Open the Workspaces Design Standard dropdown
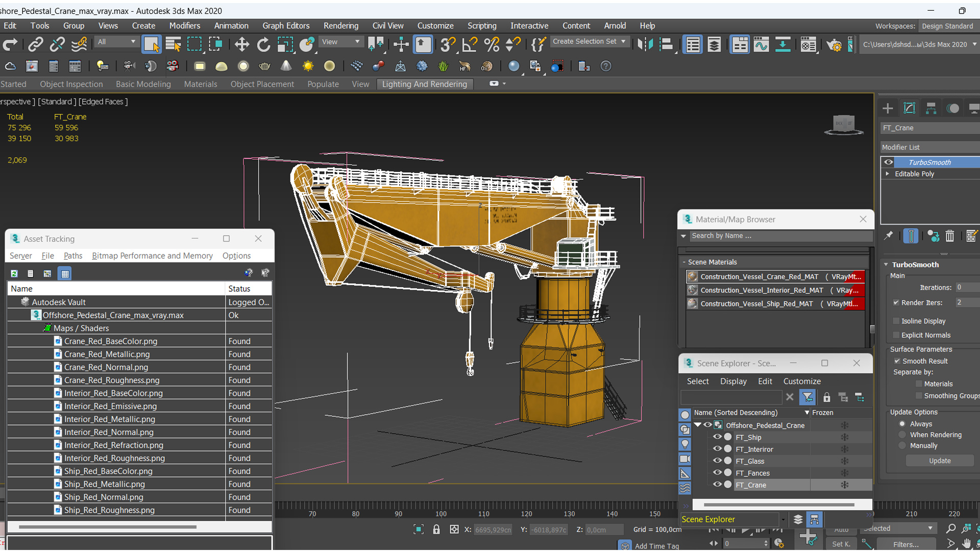980x551 pixels. click(x=948, y=26)
